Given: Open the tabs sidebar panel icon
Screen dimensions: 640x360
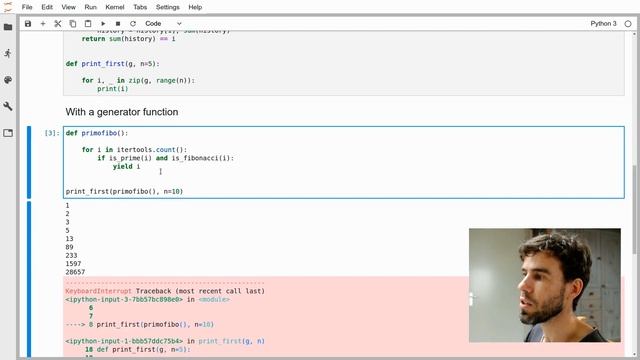Looking at the screenshot, I should coord(8,133).
